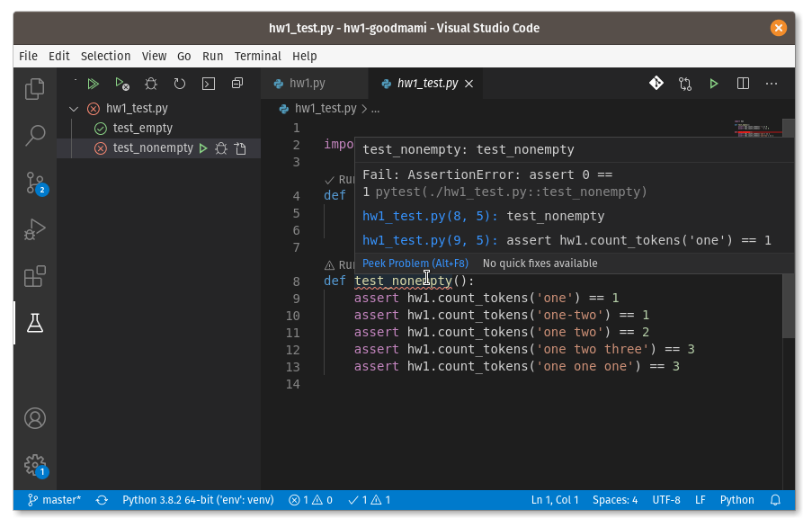Viewport: 812px width, 527px height.
Task: Click the Peek Problem link in the popup
Action: click(415, 263)
